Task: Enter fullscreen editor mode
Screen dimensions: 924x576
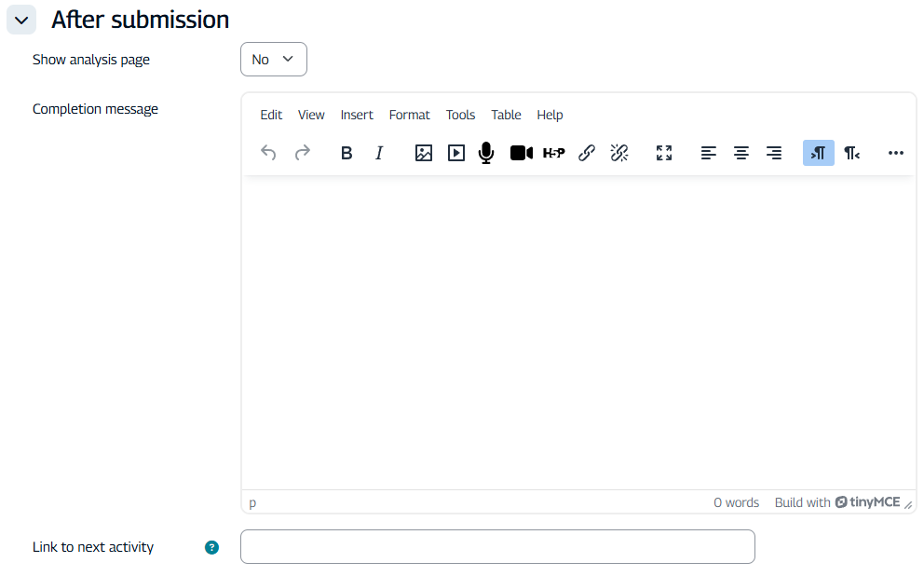Action: [664, 153]
